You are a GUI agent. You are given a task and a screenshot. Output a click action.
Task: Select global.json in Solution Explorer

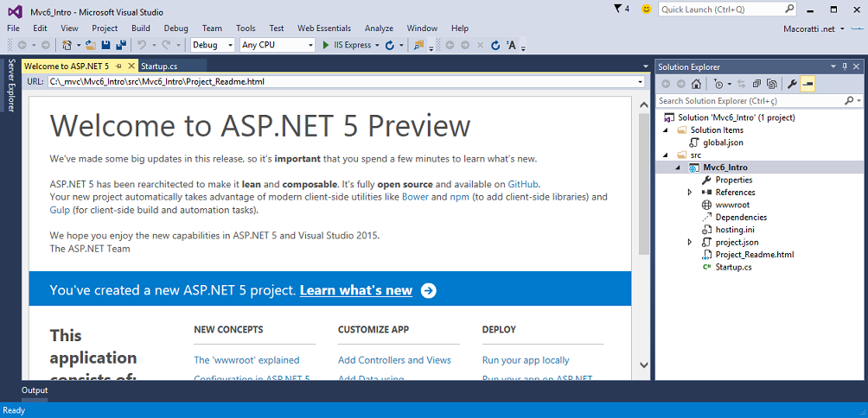pos(723,142)
